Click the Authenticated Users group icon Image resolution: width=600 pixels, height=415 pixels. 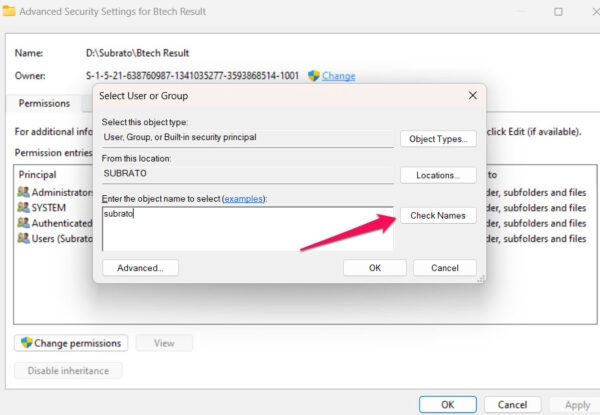pyautogui.click(x=23, y=223)
